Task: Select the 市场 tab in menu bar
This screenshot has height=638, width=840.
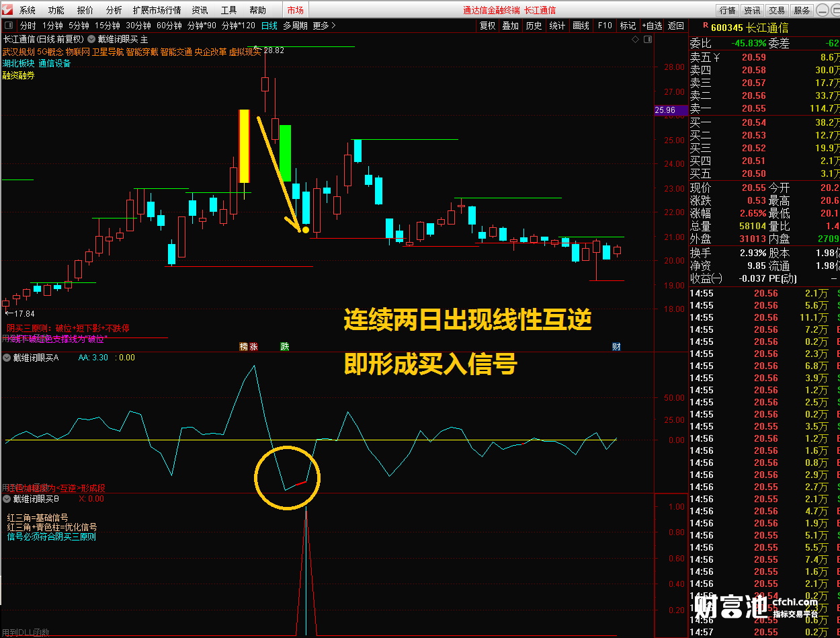Action: (295, 10)
